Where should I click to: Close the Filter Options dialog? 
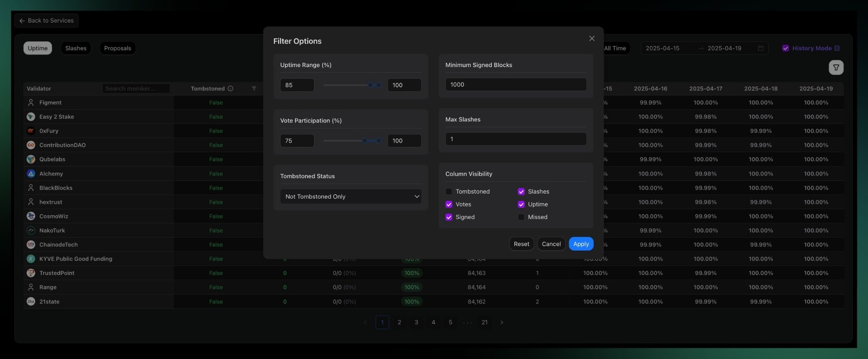[x=592, y=39]
